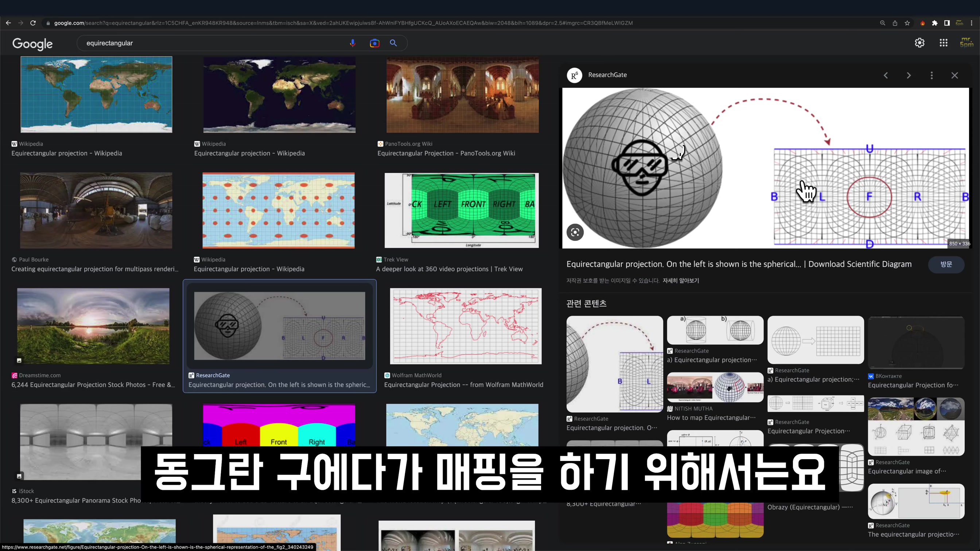Open the PanoTools cathedral panorama thumbnail
This screenshot has height=551, width=980.
click(462, 94)
